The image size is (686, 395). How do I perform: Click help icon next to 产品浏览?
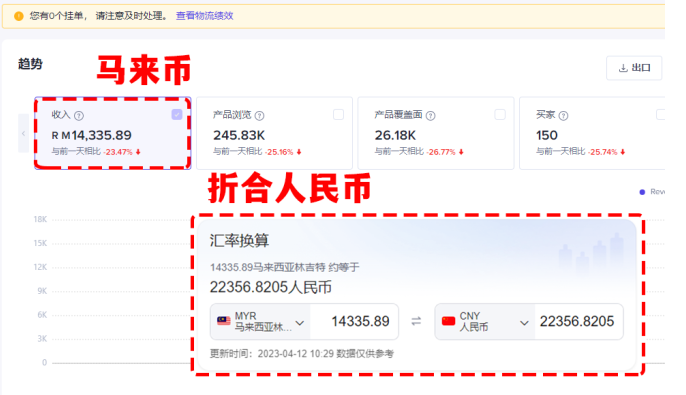(x=259, y=115)
